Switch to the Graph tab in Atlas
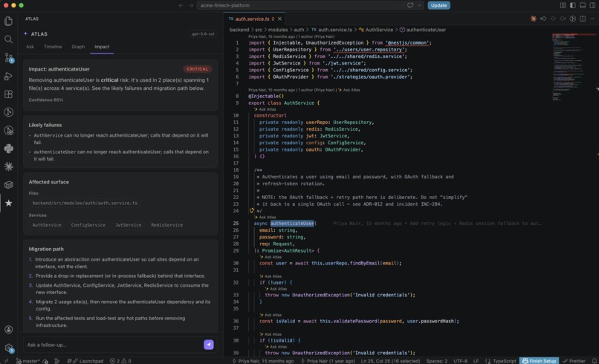This screenshot has height=364, width=599. [78, 47]
